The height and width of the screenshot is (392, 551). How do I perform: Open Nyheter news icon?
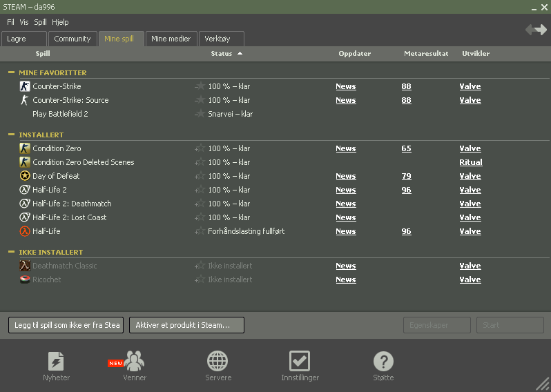pos(56,361)
